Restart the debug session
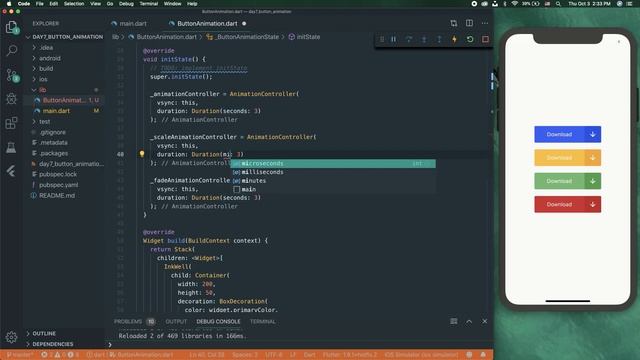The height and width of the screenshot is (360, 640). coord(470,39)
